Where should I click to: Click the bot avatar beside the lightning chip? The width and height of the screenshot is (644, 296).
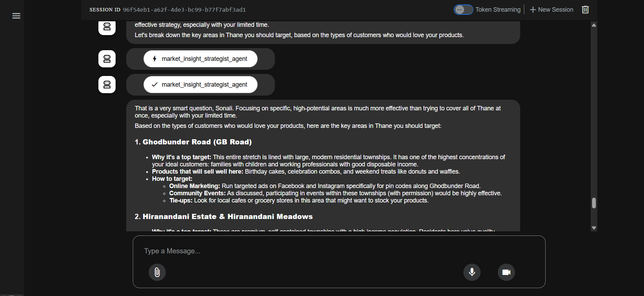coord(107,59)
